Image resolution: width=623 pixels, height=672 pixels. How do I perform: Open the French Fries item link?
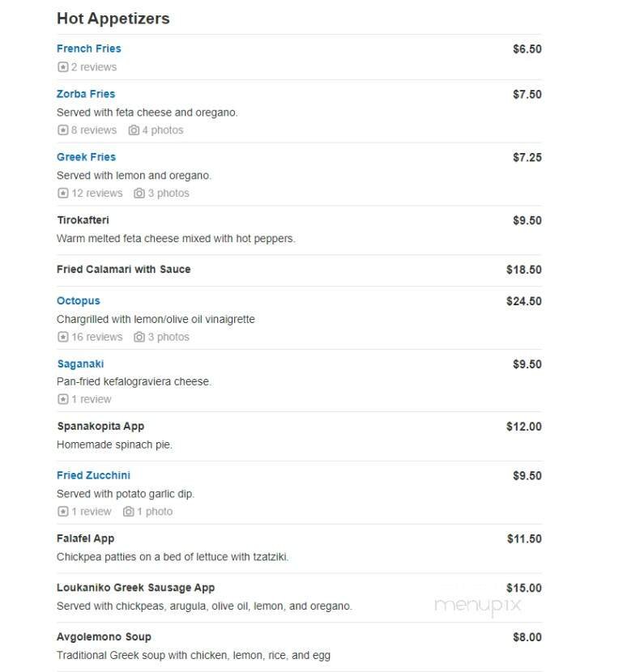88,49
